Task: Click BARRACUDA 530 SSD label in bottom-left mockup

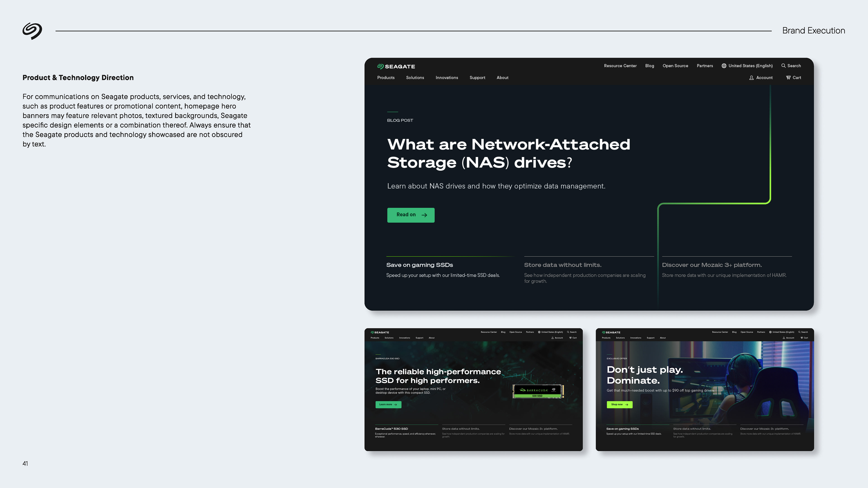Action: (x=387, y=359)
